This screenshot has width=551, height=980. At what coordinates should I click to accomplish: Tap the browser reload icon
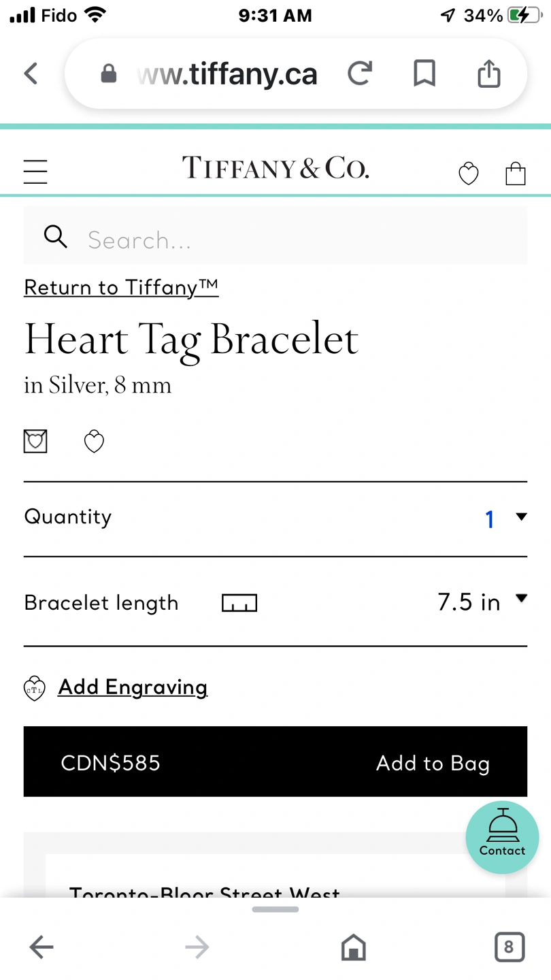[x=360, y=73]
